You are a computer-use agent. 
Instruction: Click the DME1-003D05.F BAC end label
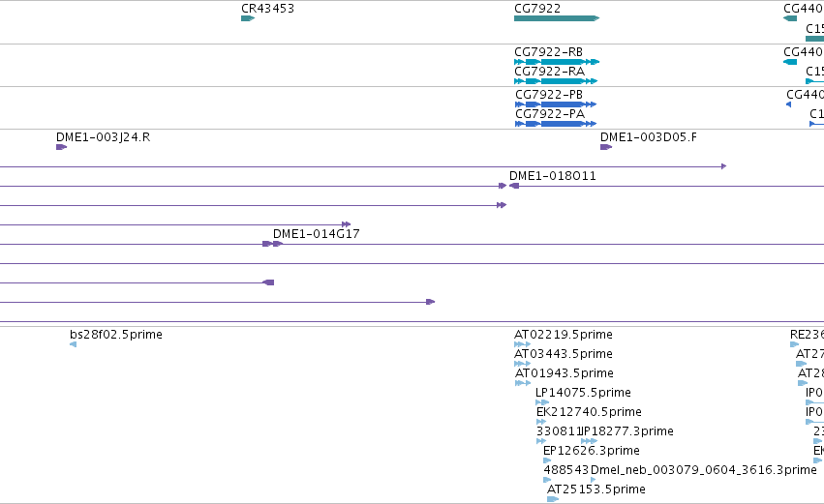(x=649, y=137)
